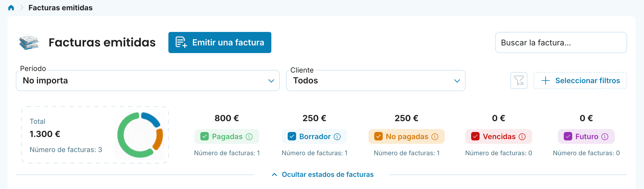Open info icon next to Futuro
This screenshot has width=644, height=189.
tap(605, 136)
